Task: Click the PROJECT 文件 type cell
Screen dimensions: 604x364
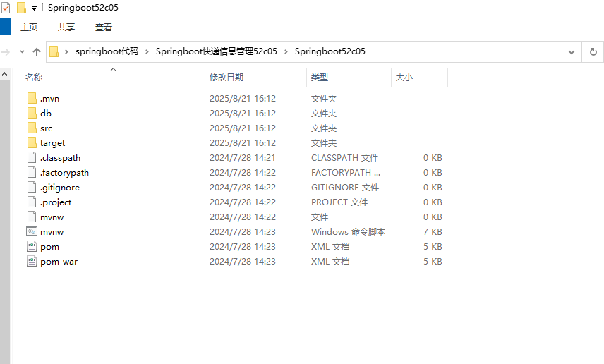Action: pos(339,202)
